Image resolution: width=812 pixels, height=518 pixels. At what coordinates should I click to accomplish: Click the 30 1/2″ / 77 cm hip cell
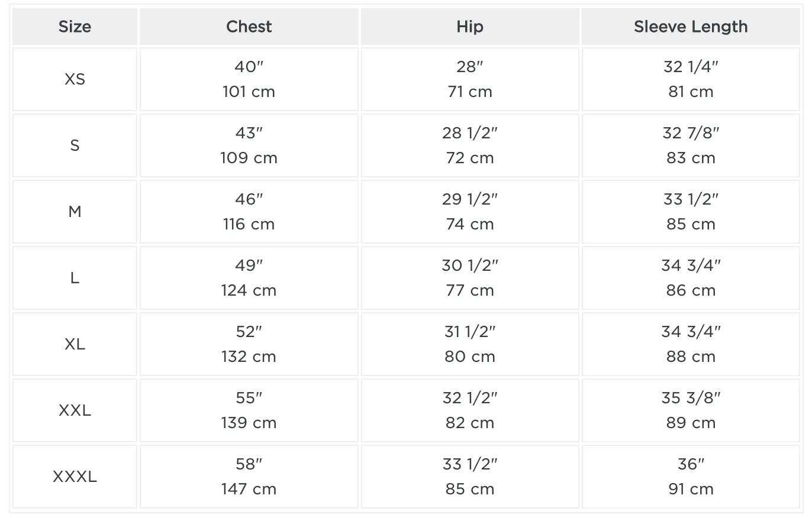pos(470,278)
